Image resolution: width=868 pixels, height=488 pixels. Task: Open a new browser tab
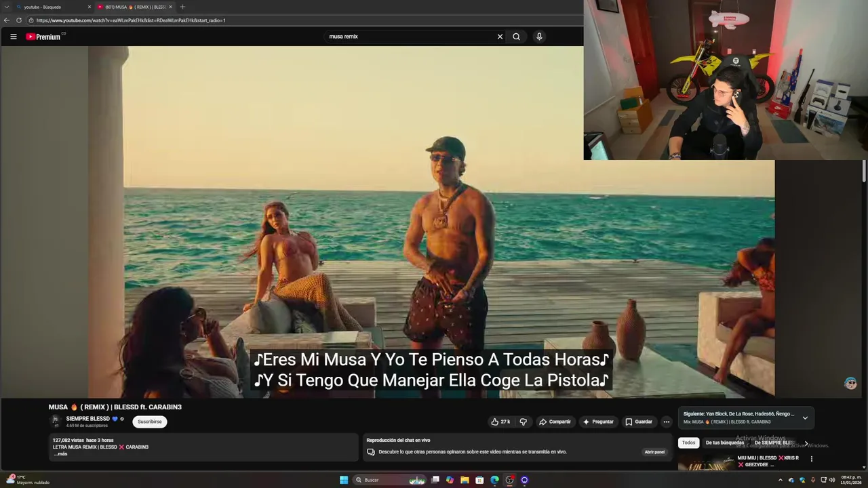[x=182, y=7]
